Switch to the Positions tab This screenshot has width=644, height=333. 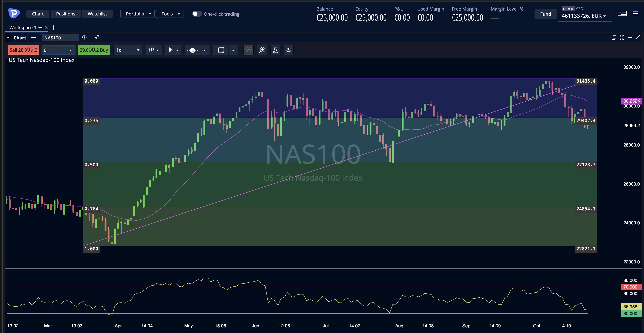pyautogui.click(x=65, y=14)
